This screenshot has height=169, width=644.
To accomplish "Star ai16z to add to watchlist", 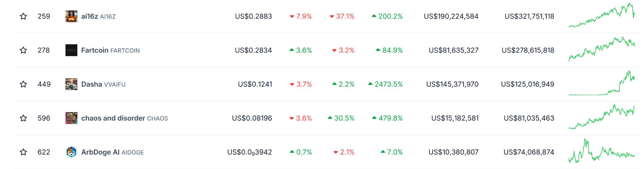I will click(x=23, y=16).
